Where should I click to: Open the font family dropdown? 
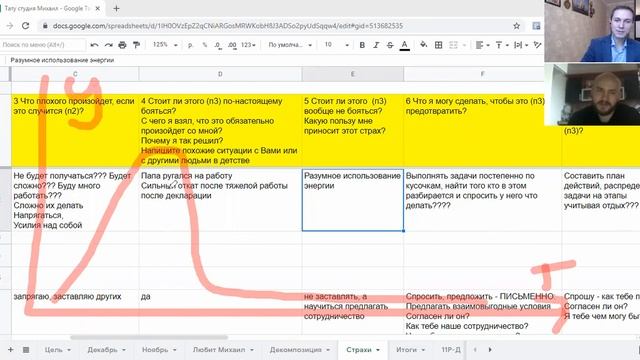tap(290, 45)
